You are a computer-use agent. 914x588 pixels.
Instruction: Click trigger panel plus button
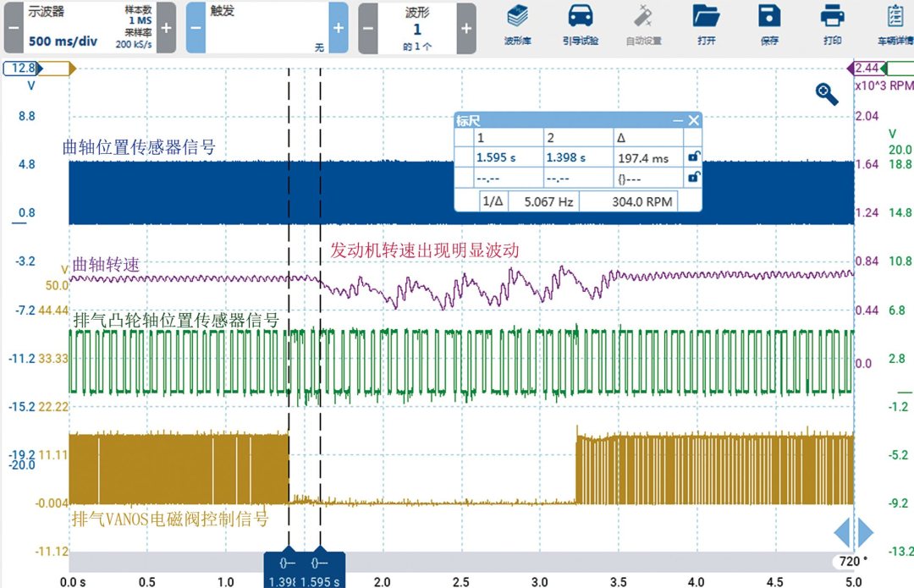(x=339, y=28)
